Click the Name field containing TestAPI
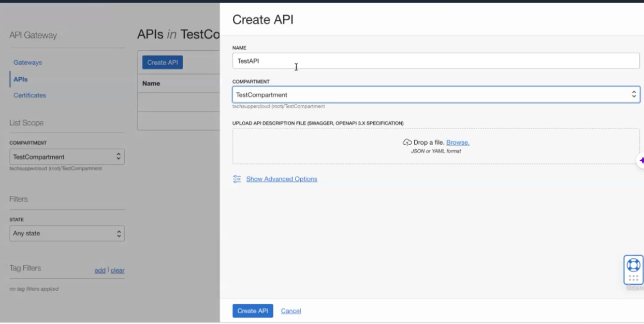 436,61
